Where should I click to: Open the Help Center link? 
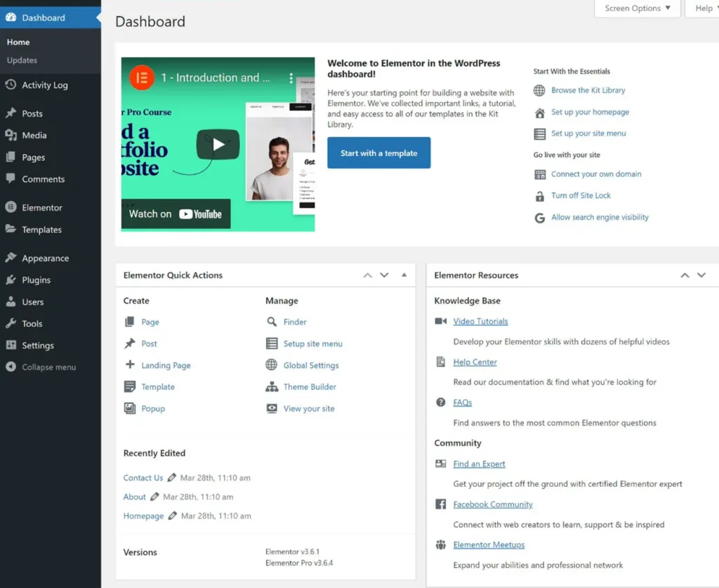[x=475, y=362]
